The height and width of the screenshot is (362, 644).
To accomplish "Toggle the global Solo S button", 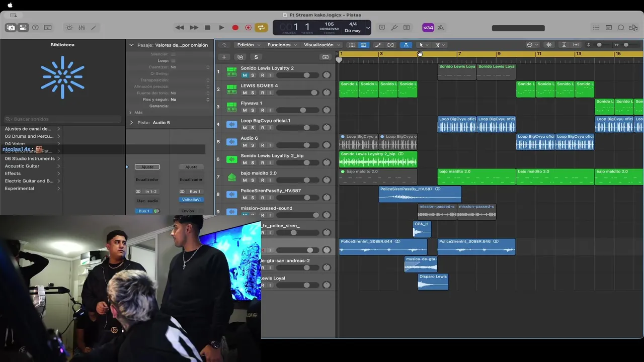I will 256,57.
